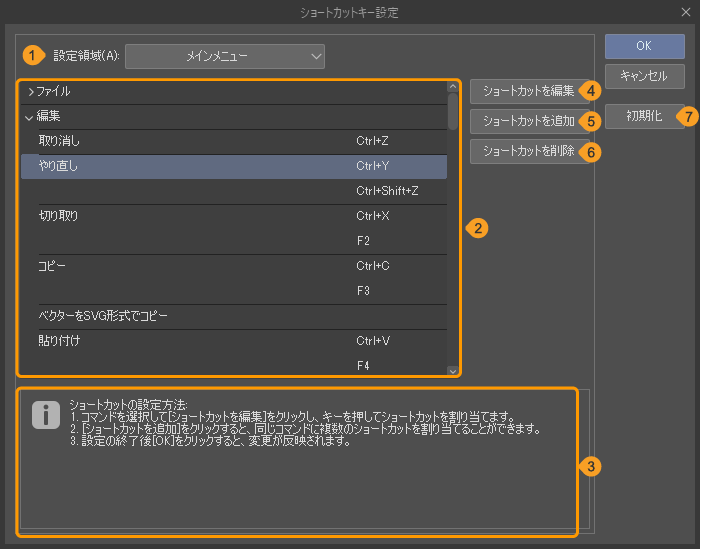The width and height of the screenshot is (708, 550).
Task: Click the ショートカットを削除 button
Action: tap(527, 151)
